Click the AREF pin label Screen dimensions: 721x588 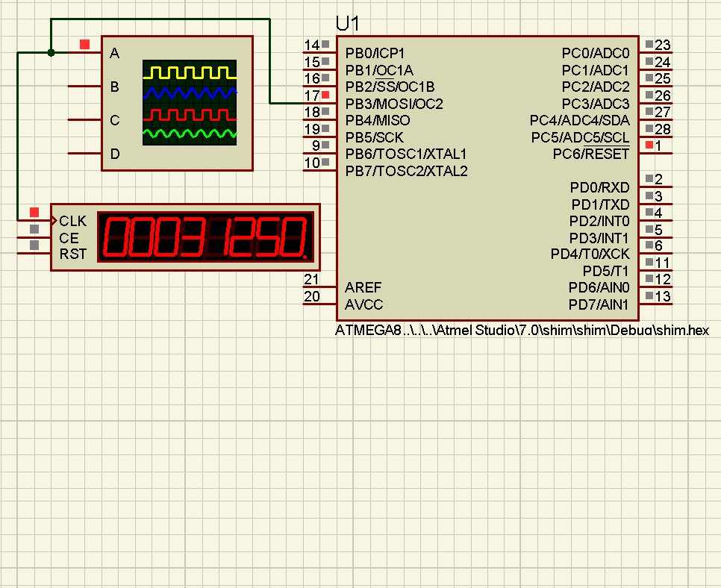(363, 288)
